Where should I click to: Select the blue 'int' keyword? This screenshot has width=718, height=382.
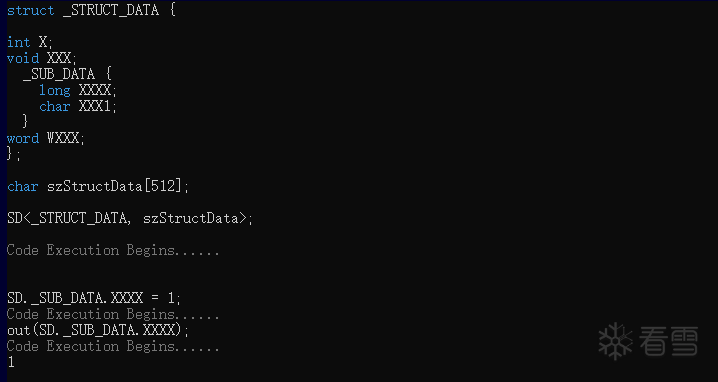pyautogui.click(x=19, y=42)
